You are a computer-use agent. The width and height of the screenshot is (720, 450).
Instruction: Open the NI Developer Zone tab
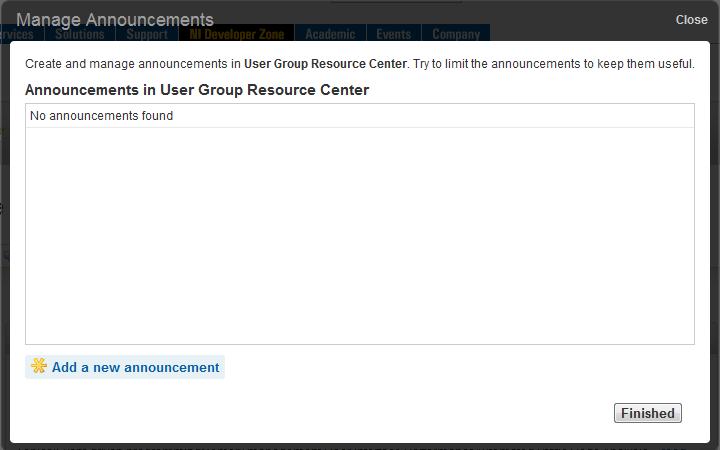coord(237,35)
